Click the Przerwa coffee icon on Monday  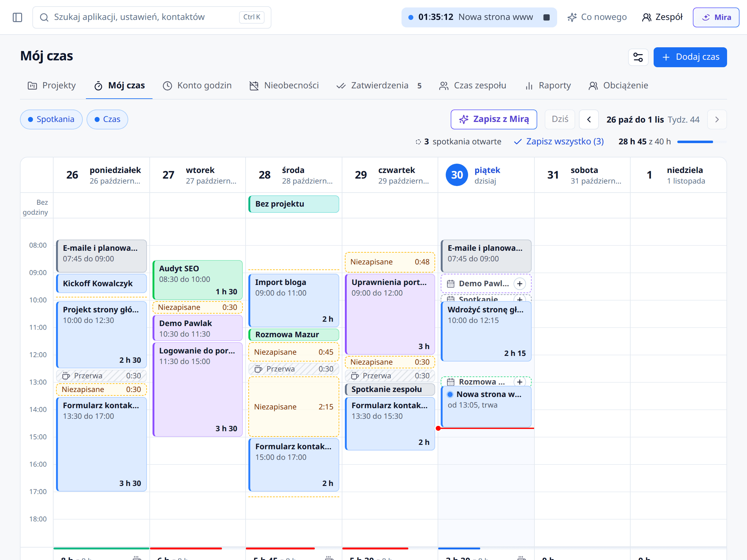[x=66, y=376]
